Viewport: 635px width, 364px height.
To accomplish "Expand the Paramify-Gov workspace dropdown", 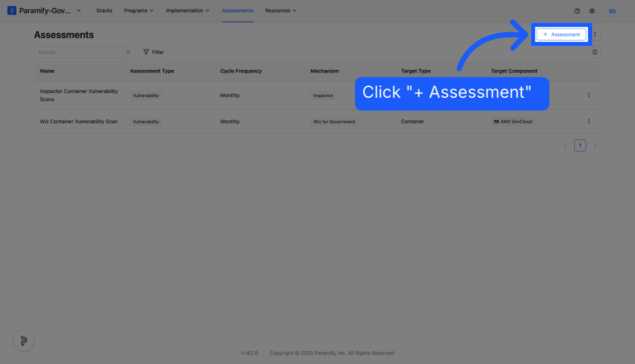I will [x=79, y=11].
